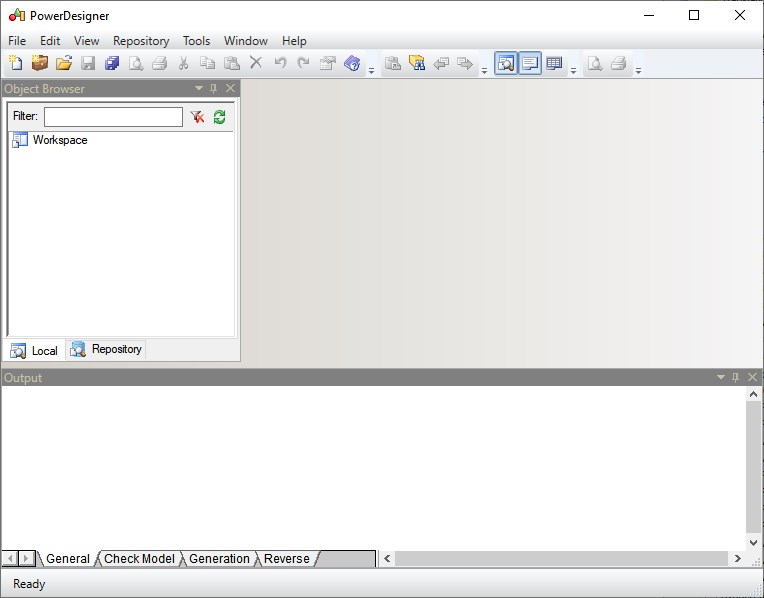The height and width of the screenshot is (598, 764).
Task: Click the Back navigation arrow icon
Action: tap(441, 63)
